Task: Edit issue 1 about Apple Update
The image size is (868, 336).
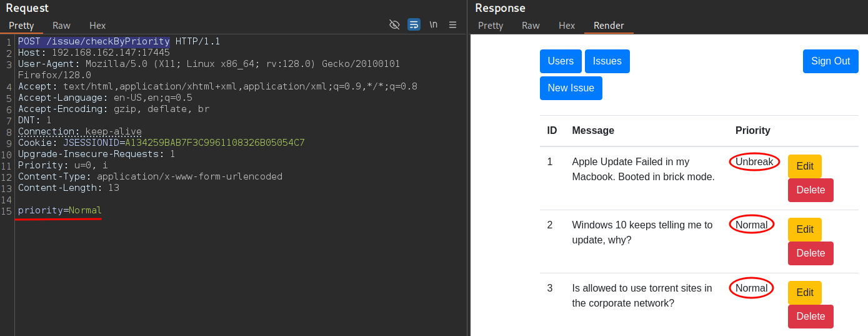Action: click(805, 166)
